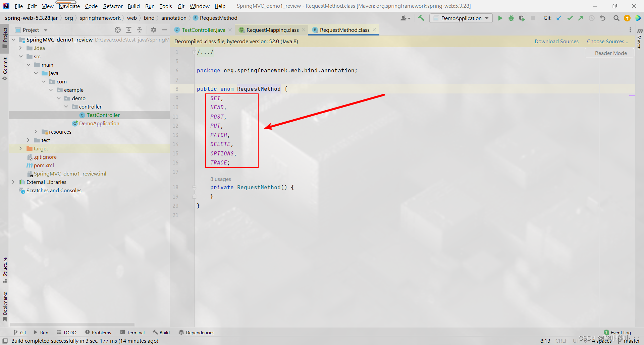The height and width of the screenshot is (345, 644).
Task: Run with coverage shield icon
Action: pos(522,18)
